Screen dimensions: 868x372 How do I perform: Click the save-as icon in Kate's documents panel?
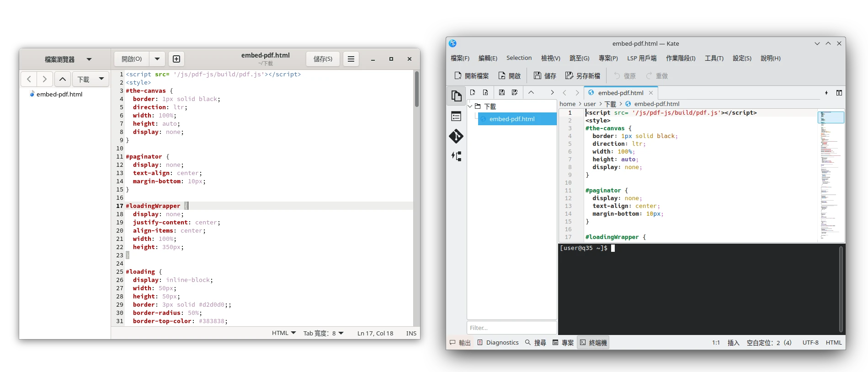click(x=515, y=92)
